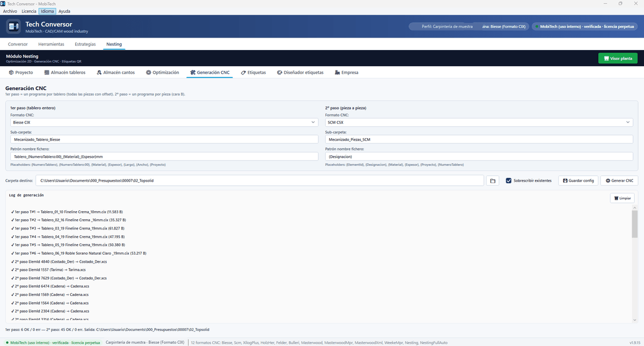Click the green Visor planta button
This screenshot has width=644, height=346.
pos(618,58)
